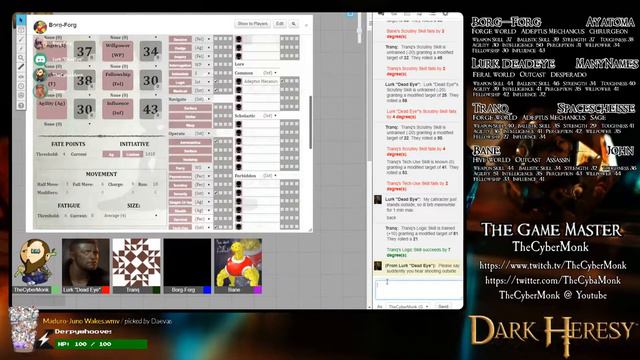Toggle first Security skill rank checkbox

216,193
